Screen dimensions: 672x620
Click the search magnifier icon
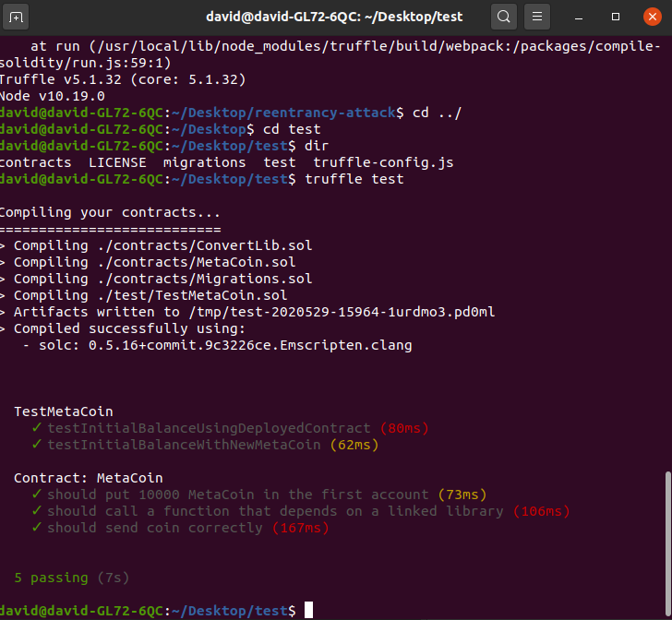click(x=503, y=18)
